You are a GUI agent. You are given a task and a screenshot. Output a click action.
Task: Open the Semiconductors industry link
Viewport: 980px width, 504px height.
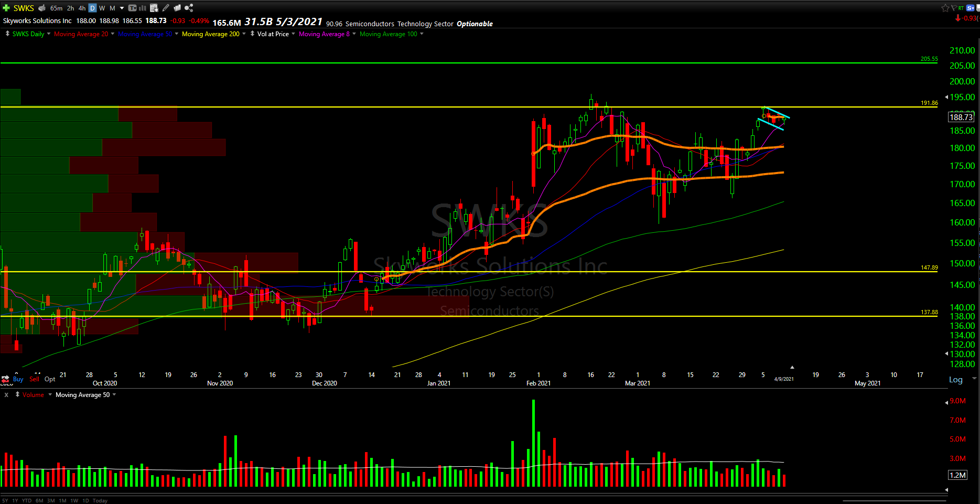pos(370,24)
